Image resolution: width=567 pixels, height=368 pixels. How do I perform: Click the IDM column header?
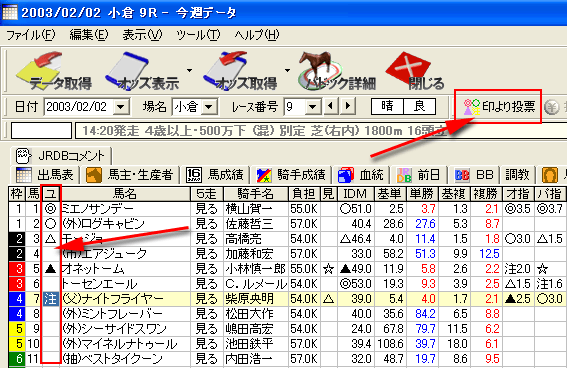[x=355, y=194]
